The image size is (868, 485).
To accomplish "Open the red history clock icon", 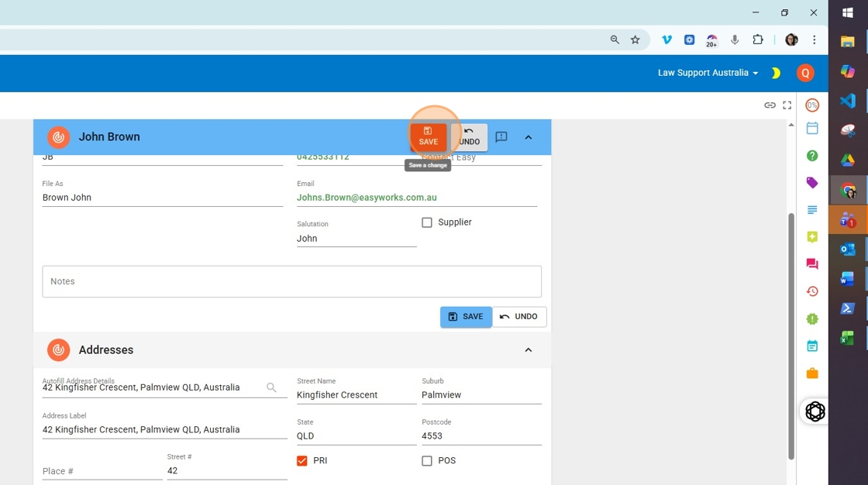I will coord(812,291).
